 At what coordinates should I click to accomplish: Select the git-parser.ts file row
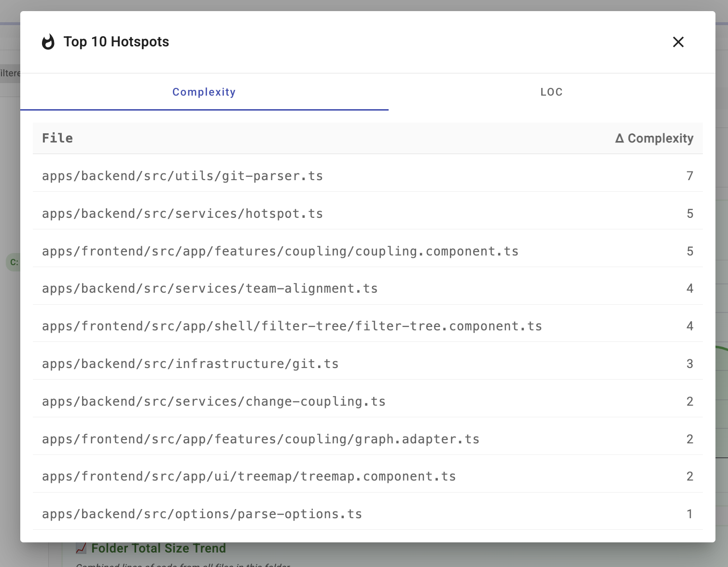point(182,176)
